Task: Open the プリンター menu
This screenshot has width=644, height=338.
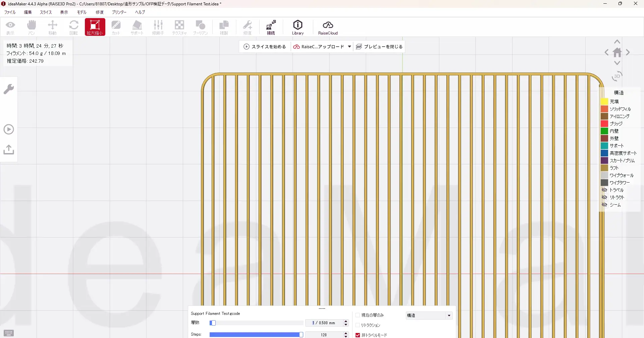Action: tap(119, 12)
